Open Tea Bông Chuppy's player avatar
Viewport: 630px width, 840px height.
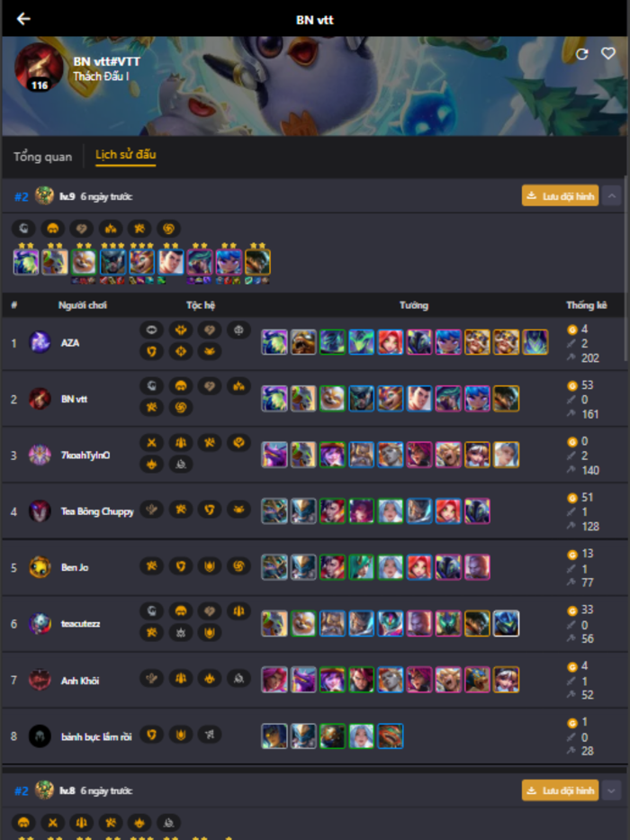click(x=40, y=511)
